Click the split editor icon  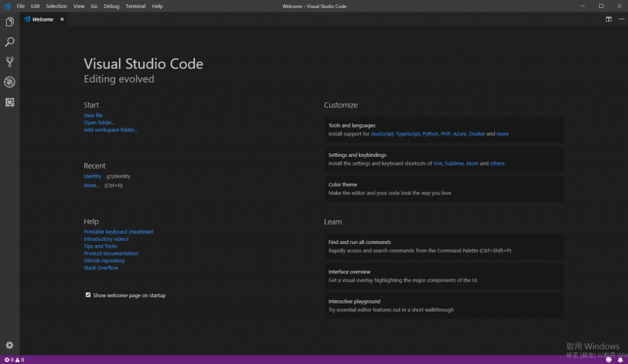[x=608, y=19]
